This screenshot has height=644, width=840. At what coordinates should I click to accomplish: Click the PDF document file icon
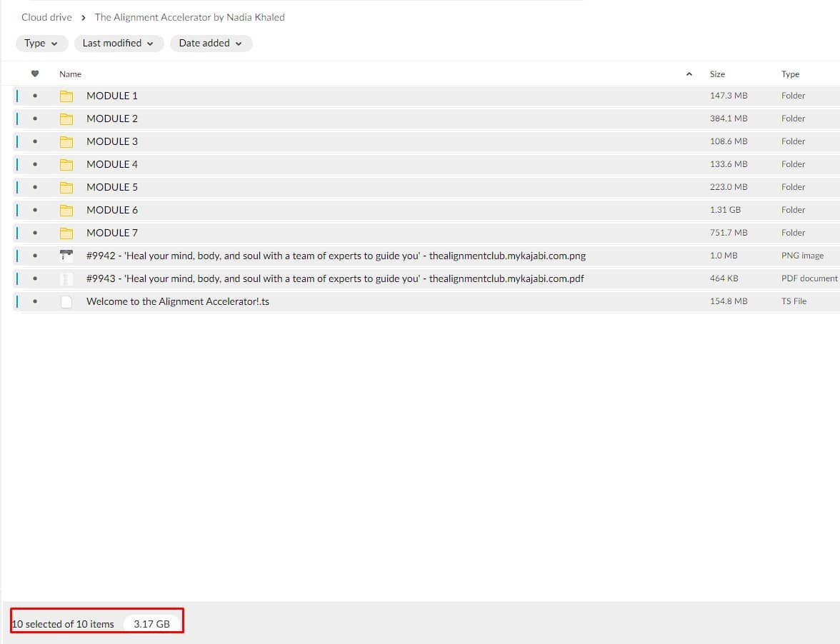(x=66, y=278)
